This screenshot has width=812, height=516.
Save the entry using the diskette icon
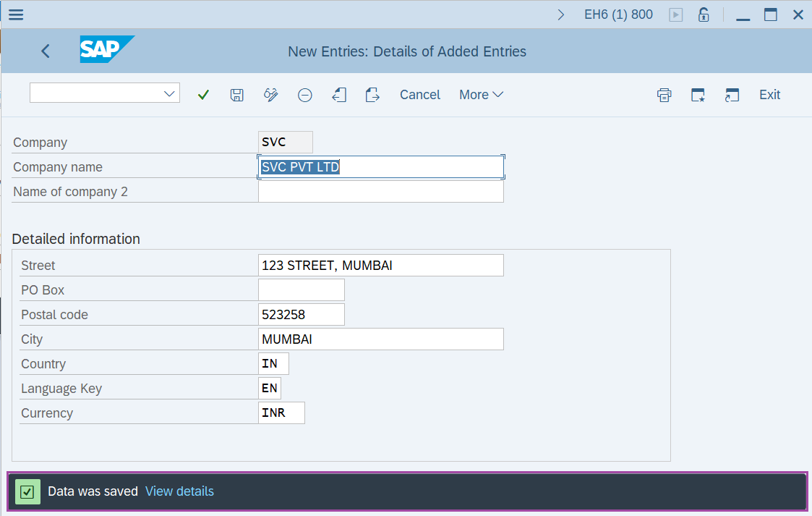236,94
